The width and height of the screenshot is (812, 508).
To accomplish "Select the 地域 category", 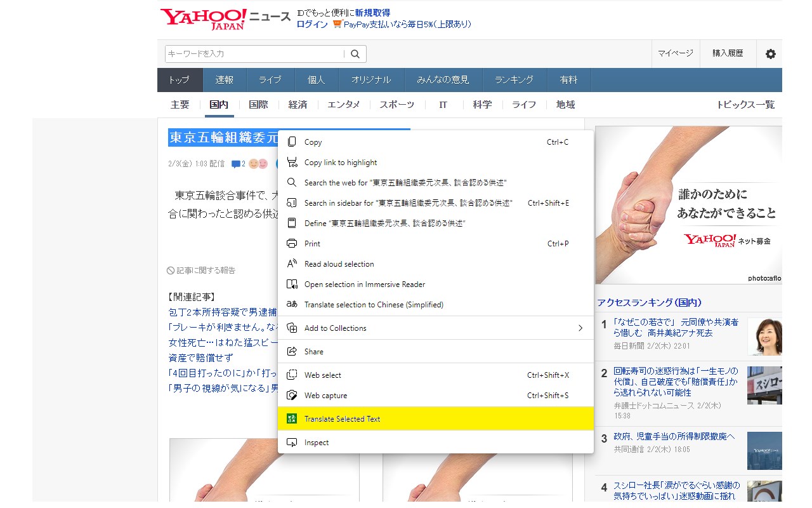I will (x=566, y=105).
